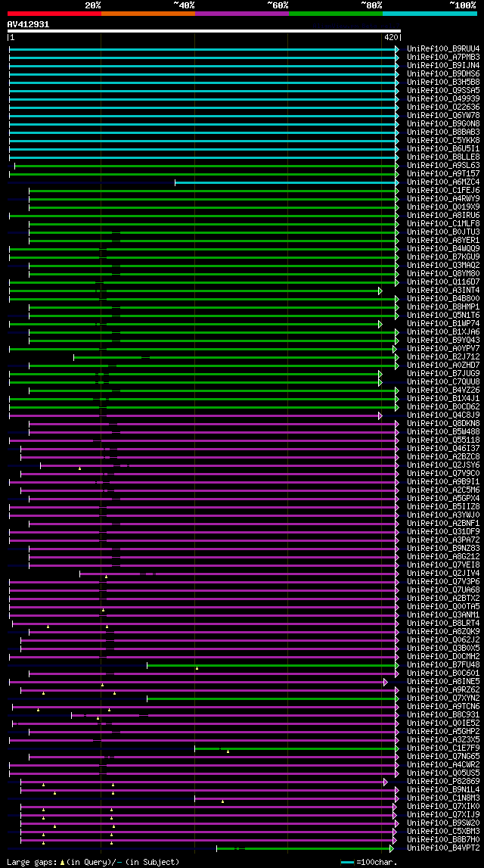484x868 pixels.
Task: Click the UniRef100_Q3ANM1 label
Action: point(443,615)
